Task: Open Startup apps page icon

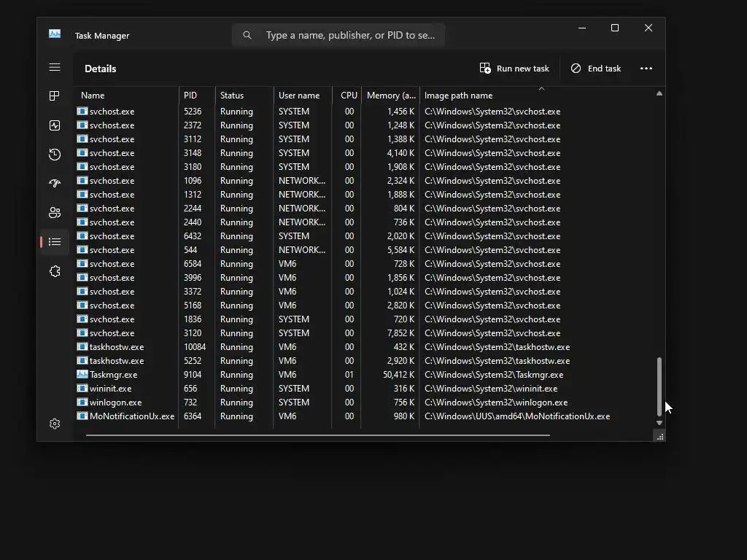Action: (x=55, y=183)
